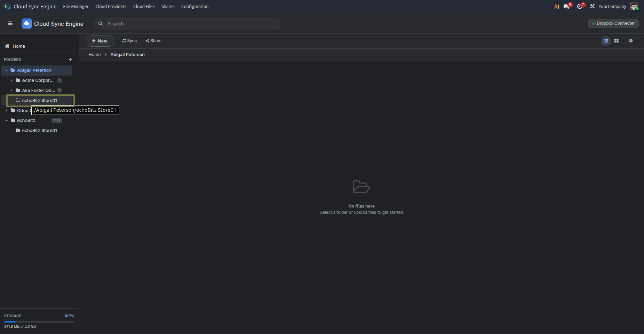Click the Odoo app icon in top bar

pyautogui.click(x=7, y=6)
